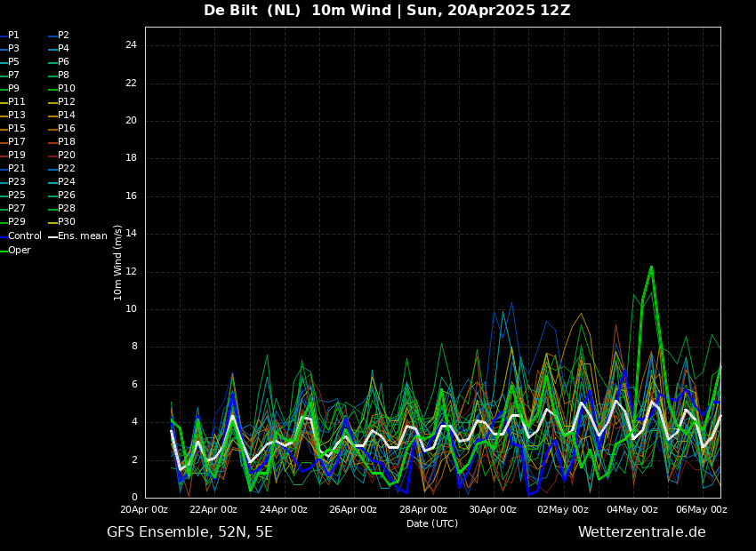The width and height of the screenshot is (756, 551).
Task: Click the 04May 00z axis label
Action: click(x=632, y=509)
